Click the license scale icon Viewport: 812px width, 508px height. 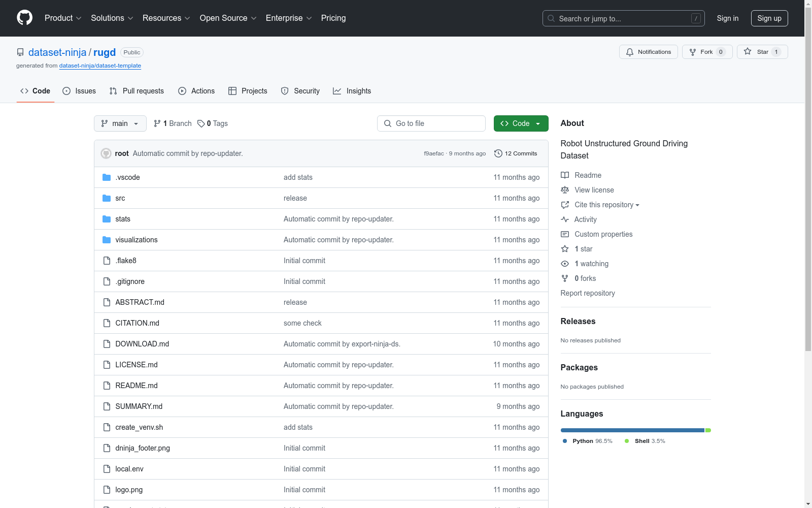click(x=565, y=190)
